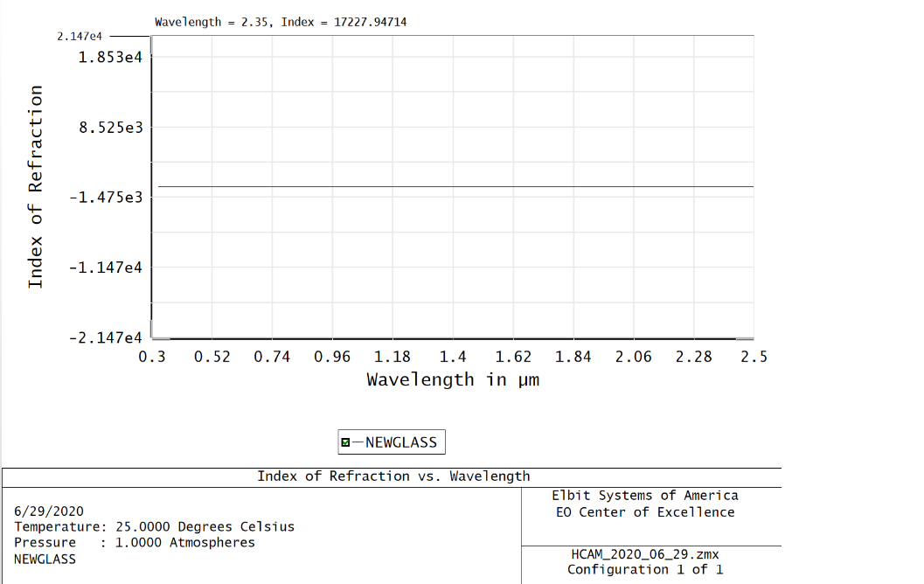This screenshot has width=924, height=584.
Task: Click the 0.3 x-axis tick label
Action: pos(152,357)
